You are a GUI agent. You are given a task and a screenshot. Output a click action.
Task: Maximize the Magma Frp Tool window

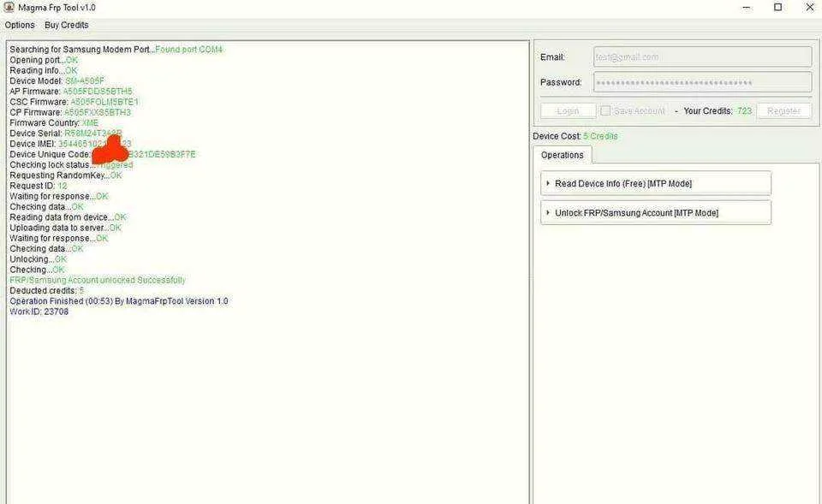pos(778,8)
